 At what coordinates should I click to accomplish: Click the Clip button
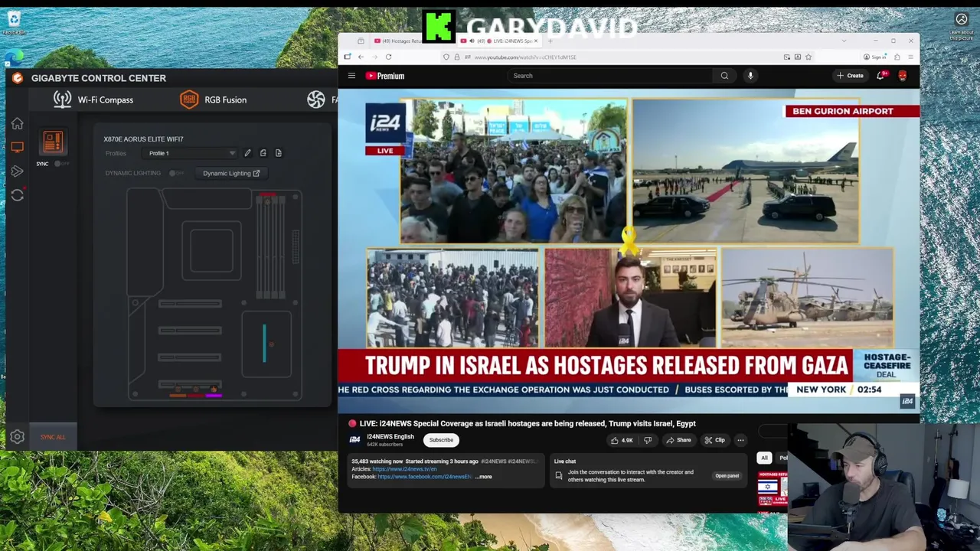coord(715,440)
